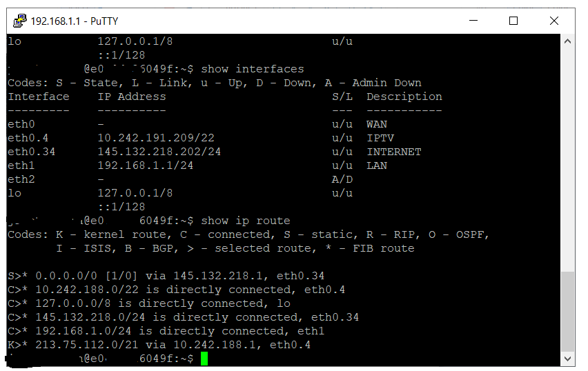Click the WAN description text
Screen dimensions: 588x371
(x=377, y=124)
